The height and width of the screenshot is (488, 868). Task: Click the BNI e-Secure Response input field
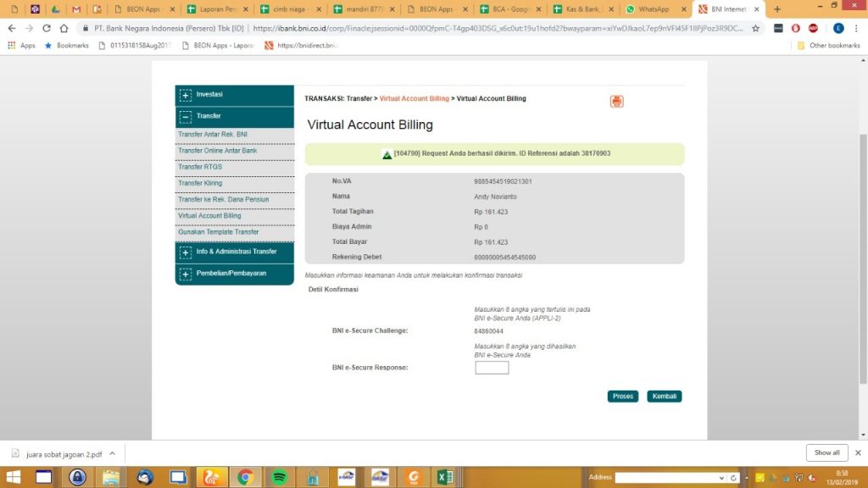[x=492, y=368]
